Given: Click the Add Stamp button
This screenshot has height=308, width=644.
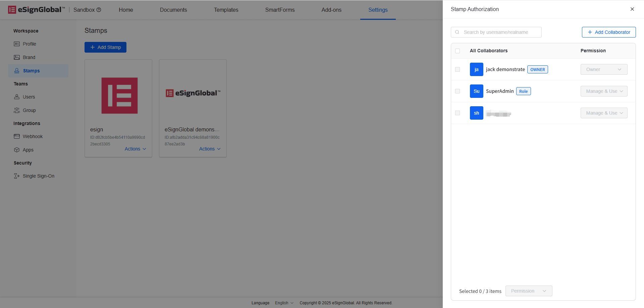Looking at the screenshot, I should (x=105, y=47).
